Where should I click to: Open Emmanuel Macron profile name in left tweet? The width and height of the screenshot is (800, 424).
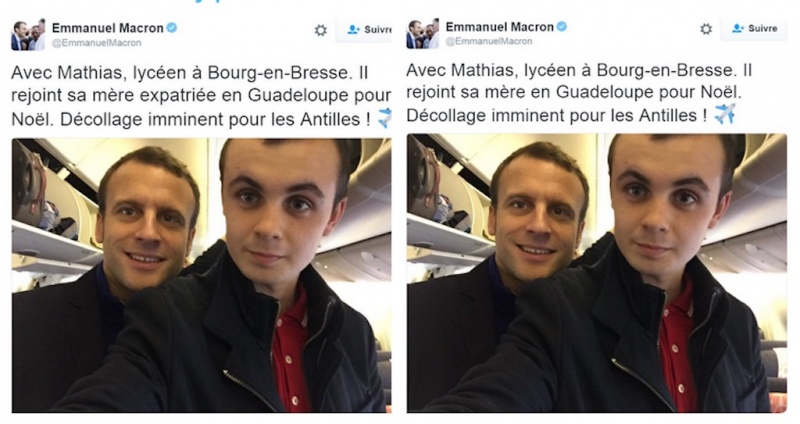108,28
